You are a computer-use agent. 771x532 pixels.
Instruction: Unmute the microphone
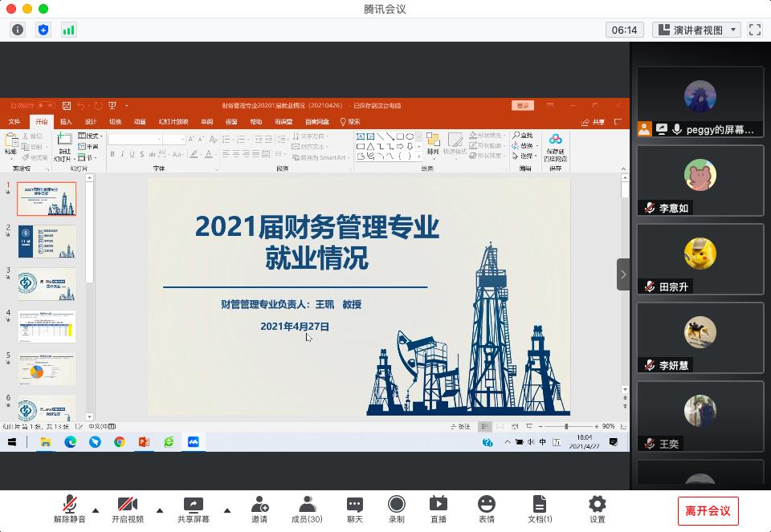point(70,509)
